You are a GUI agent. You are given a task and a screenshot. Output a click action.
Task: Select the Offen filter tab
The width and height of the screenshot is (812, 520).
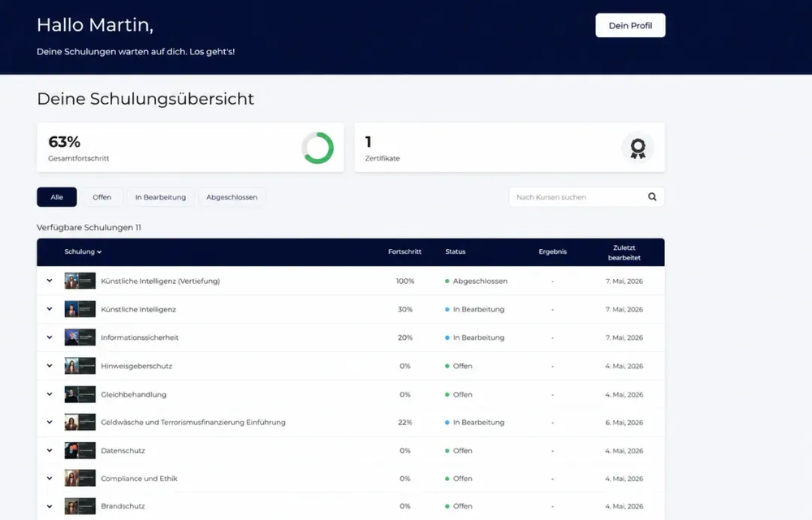pyautogui.click(x=102, y=197)
